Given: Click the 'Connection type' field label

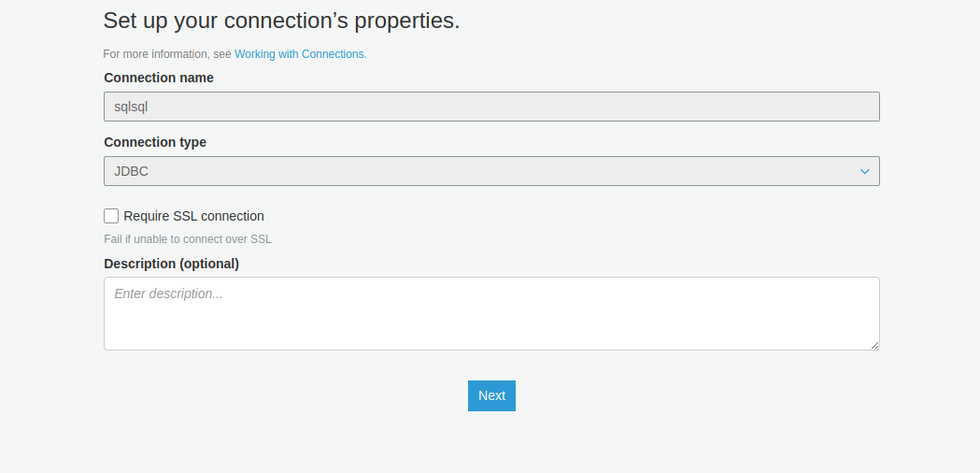Looking at the screenshot, I should 155,142.
